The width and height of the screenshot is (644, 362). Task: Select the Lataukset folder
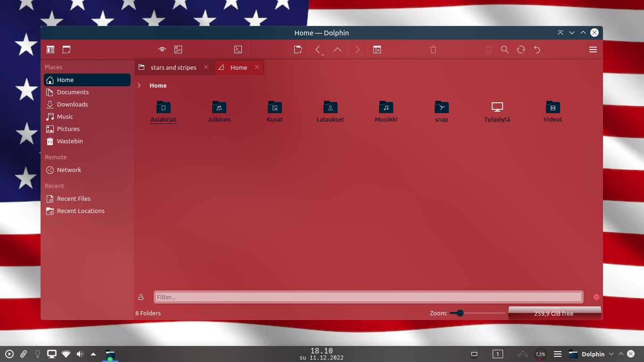point(330,112)
